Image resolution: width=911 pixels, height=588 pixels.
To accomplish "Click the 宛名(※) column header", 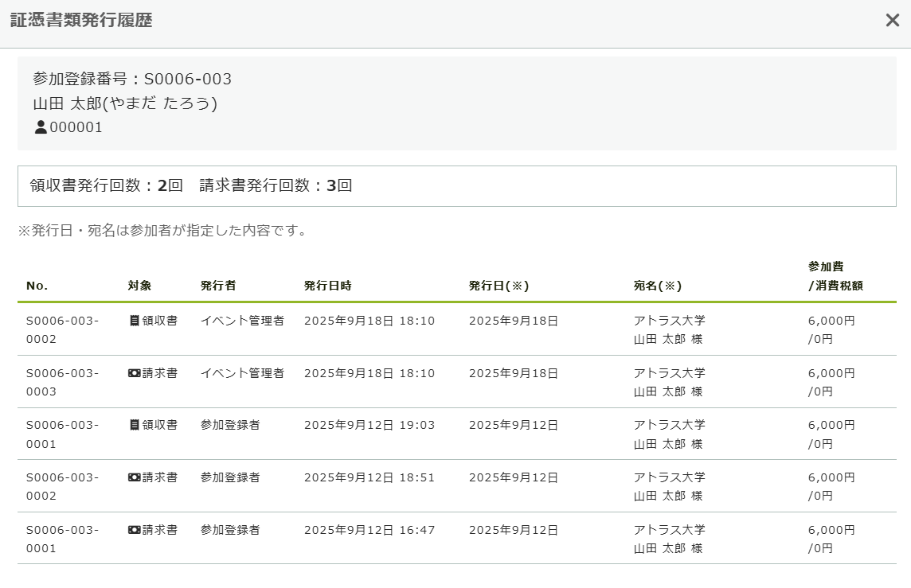I will coord(657,286).
